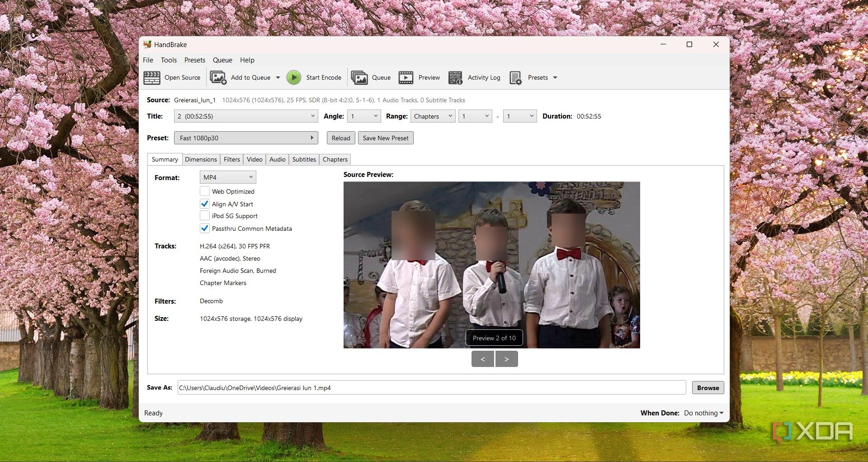
Task: Click the Presets list icon in toolbar
Action: pos(515,78)
